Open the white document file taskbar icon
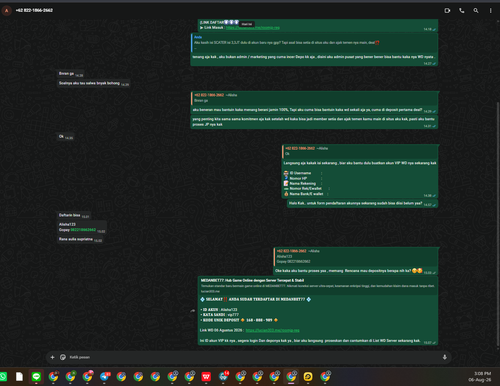 click(19, 377)
